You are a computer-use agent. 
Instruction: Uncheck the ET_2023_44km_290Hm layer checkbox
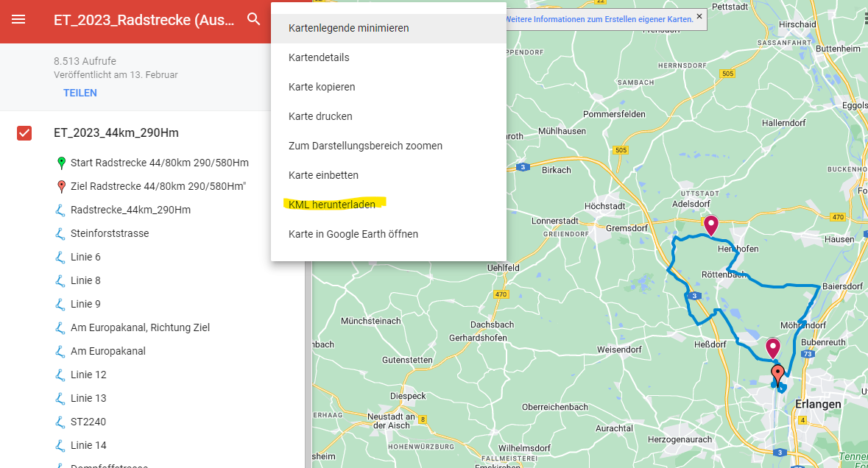click(24, 133)
